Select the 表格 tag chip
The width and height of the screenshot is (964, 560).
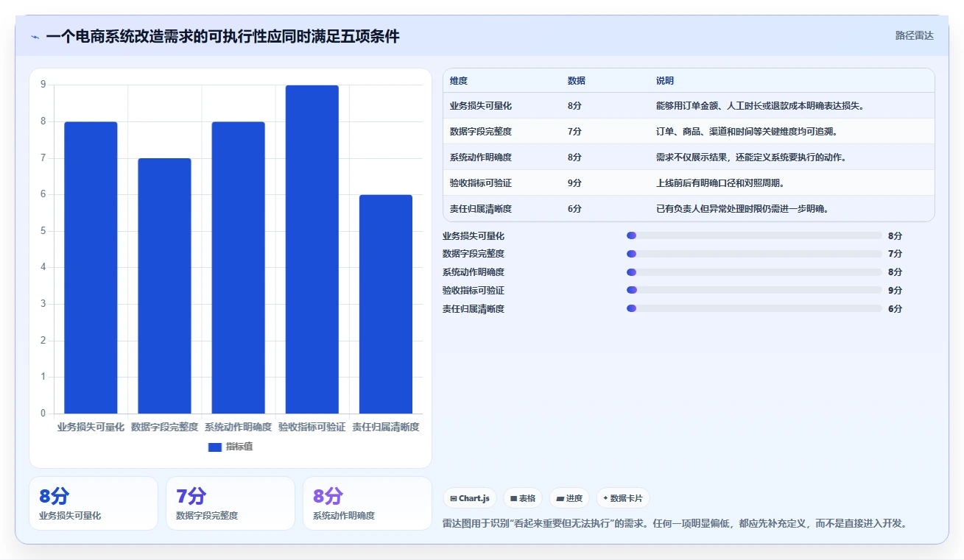522,498
